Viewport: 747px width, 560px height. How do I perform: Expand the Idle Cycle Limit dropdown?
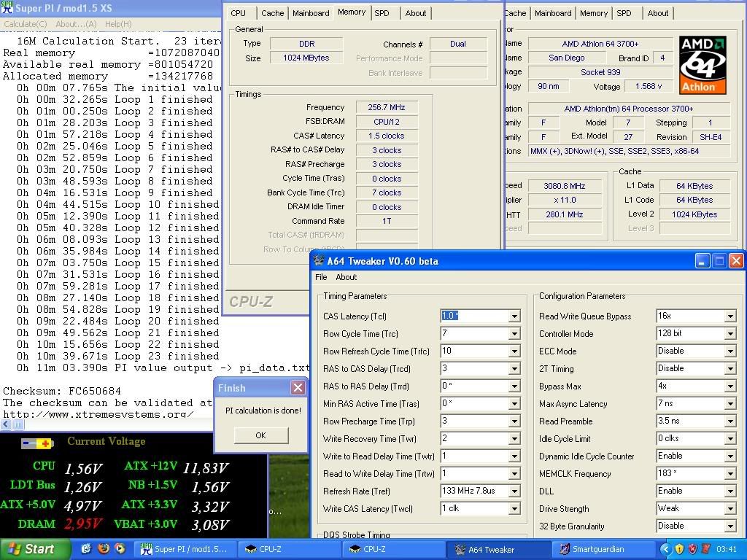pyautogui.click(x=730, y=438)
